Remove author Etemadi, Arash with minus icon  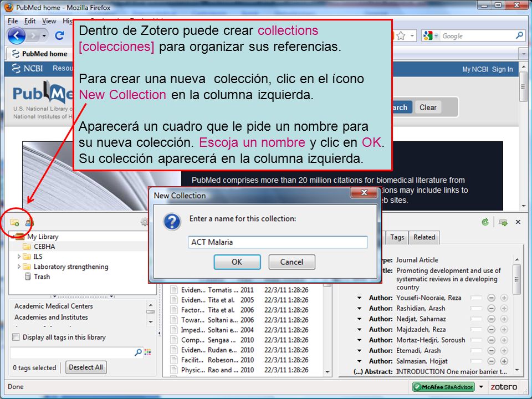(x=492, y=350)
